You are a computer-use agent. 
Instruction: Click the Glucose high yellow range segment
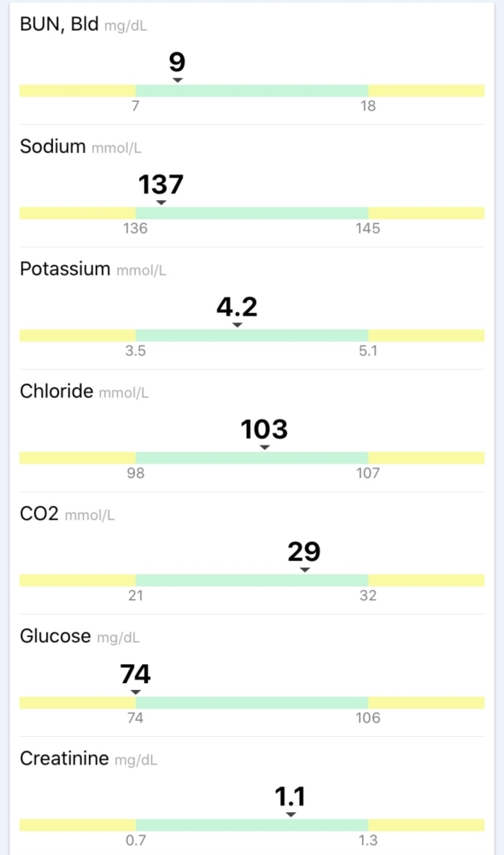coord(426,702)
